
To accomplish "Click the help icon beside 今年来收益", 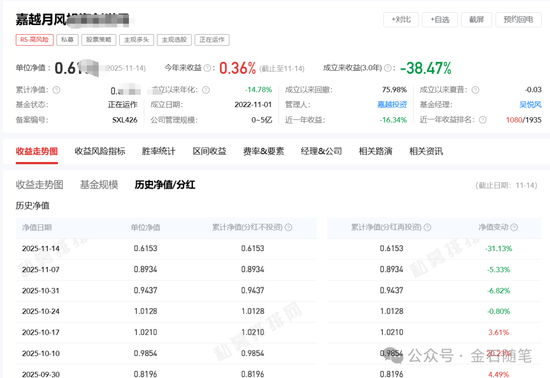I will click(207, 68).
